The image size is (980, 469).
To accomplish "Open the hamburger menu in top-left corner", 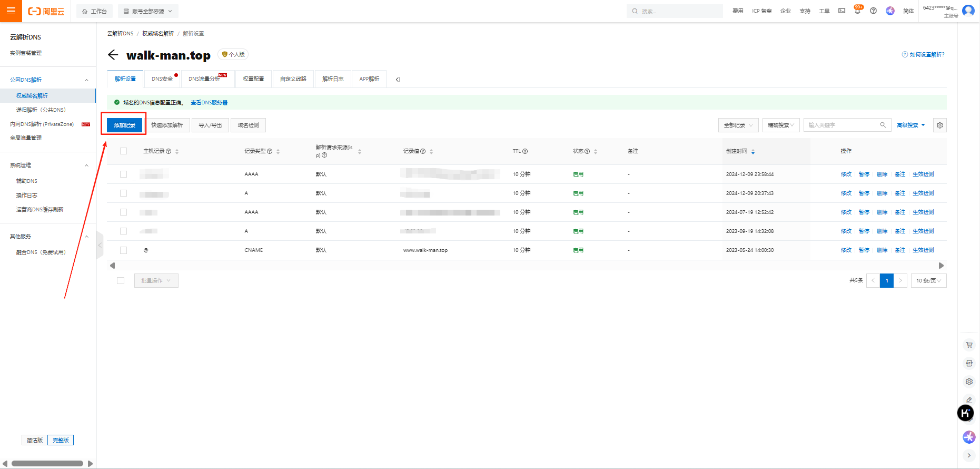I will pos(11,11).
